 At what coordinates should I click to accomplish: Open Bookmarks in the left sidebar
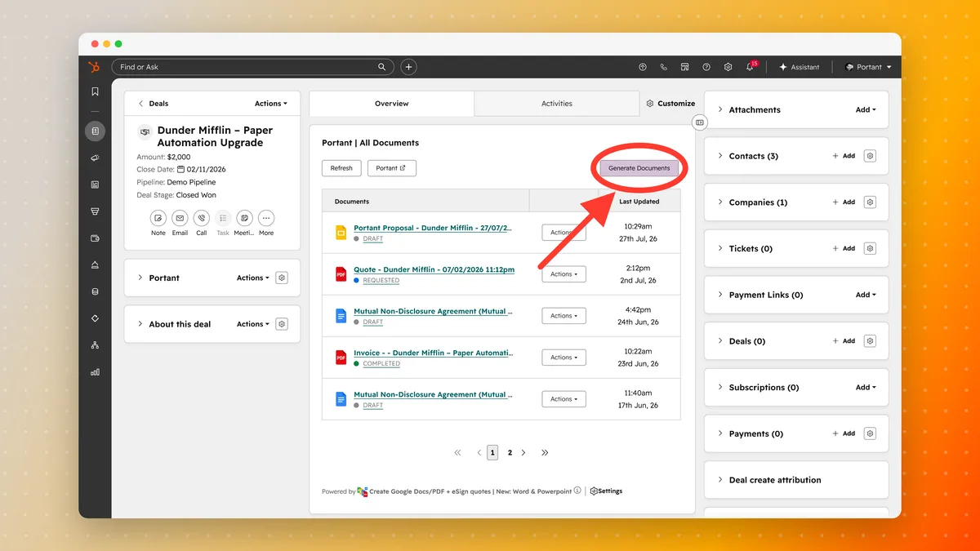(x=96, y=91)
